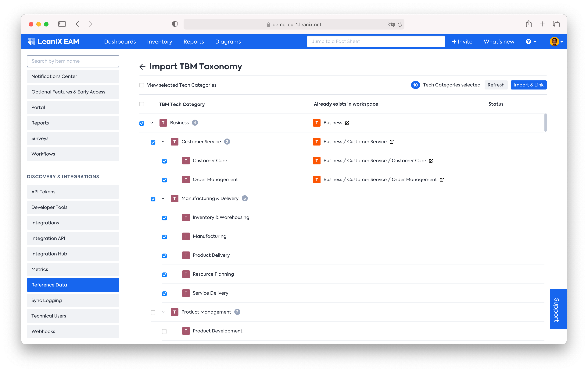Open Technical Users in sidebar
588x372 pixels.
73,316
